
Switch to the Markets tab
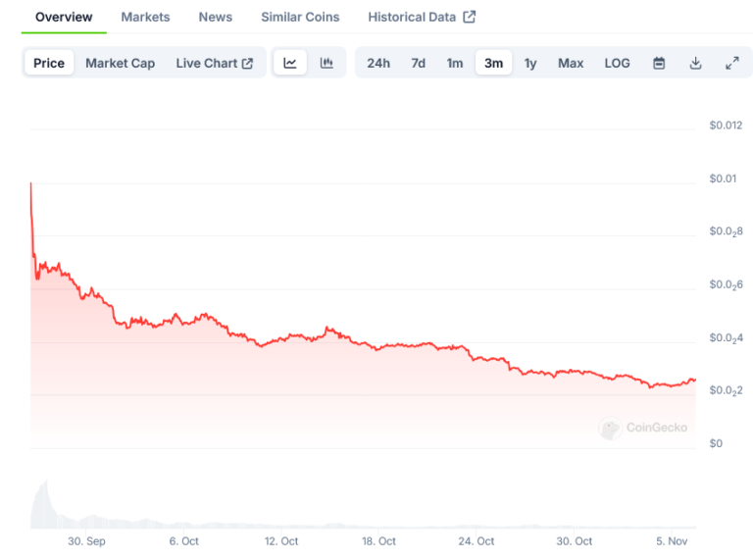(x=145, y=17)
